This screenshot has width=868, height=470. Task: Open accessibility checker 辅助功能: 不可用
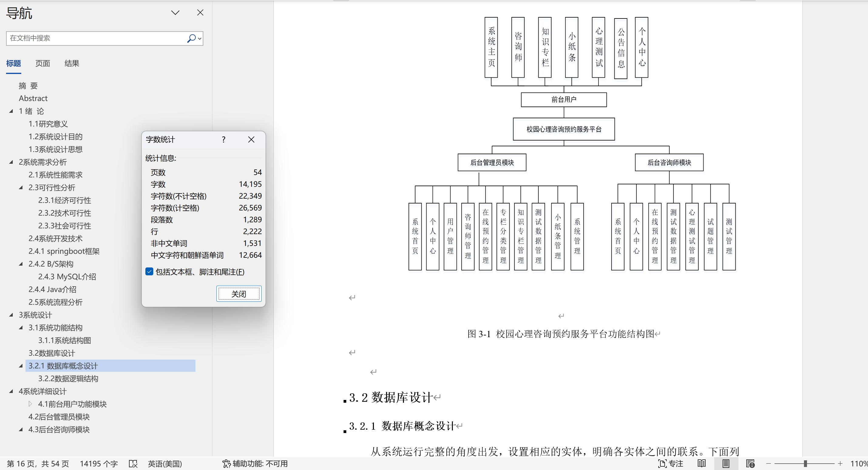pyautogui.click(x=255, y=464)
